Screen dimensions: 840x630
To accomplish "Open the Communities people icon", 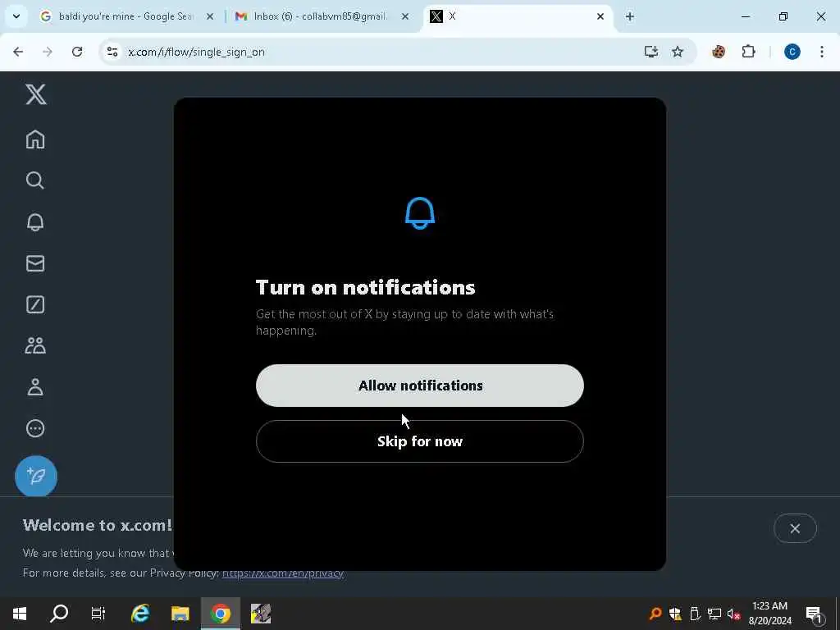I will 35,345.
